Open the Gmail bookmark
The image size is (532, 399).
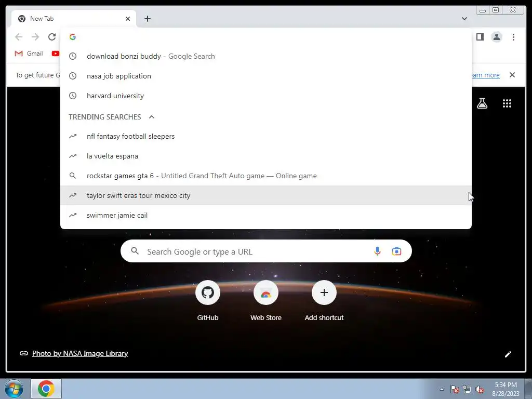coord(29,54)
